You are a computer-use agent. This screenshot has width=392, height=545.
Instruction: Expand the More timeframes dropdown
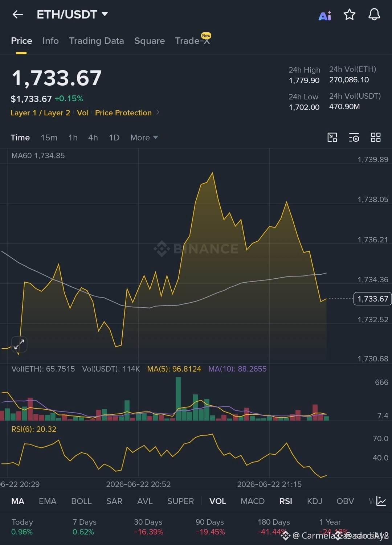pyautogui.click(x=144, y=138)
